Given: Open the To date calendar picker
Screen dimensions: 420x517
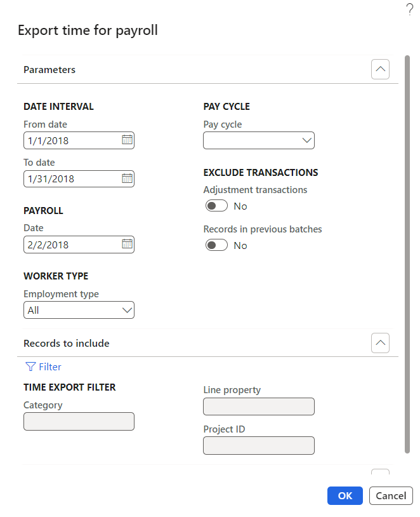Looking at the screenshot, I should 127,178.
